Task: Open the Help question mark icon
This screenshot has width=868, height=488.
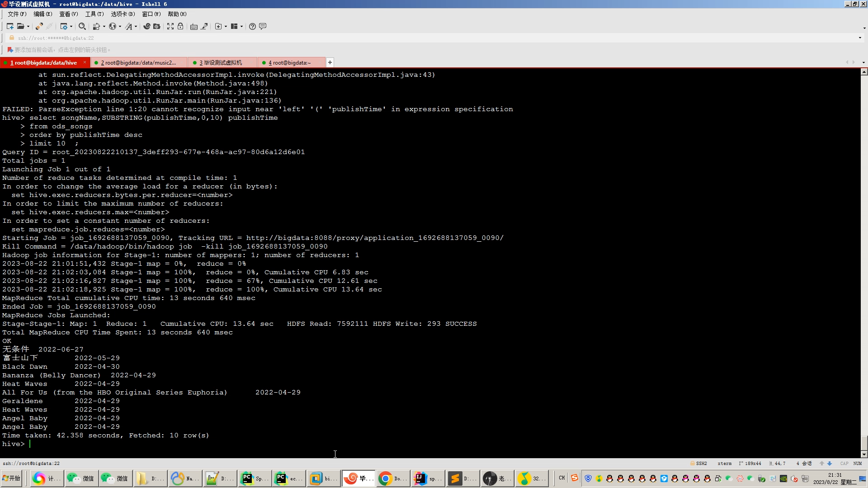Action: pyautogui.click(x=252, y=26)
